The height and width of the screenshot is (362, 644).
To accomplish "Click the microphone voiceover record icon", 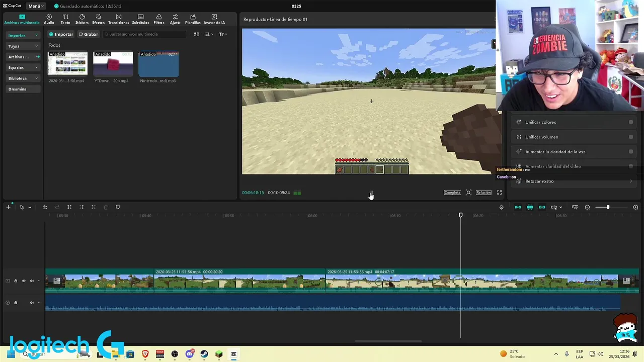I will click(501, 207).
